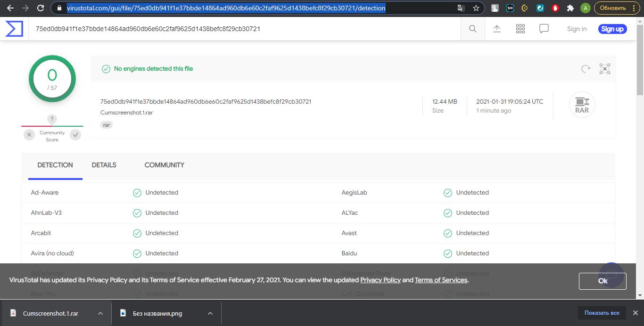Bookmark this page with the star icon
This screenshot has width=644, height=326.
(476, 8)
